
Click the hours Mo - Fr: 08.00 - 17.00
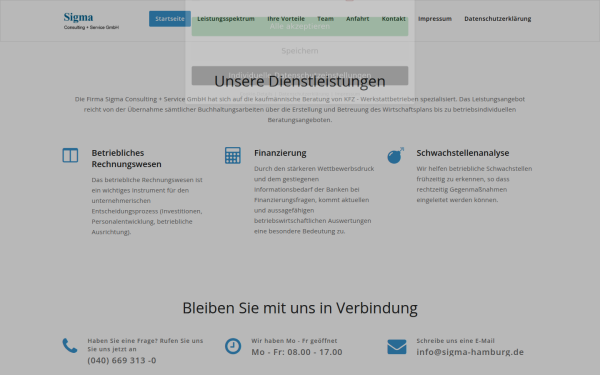click(x=297, y=352)
